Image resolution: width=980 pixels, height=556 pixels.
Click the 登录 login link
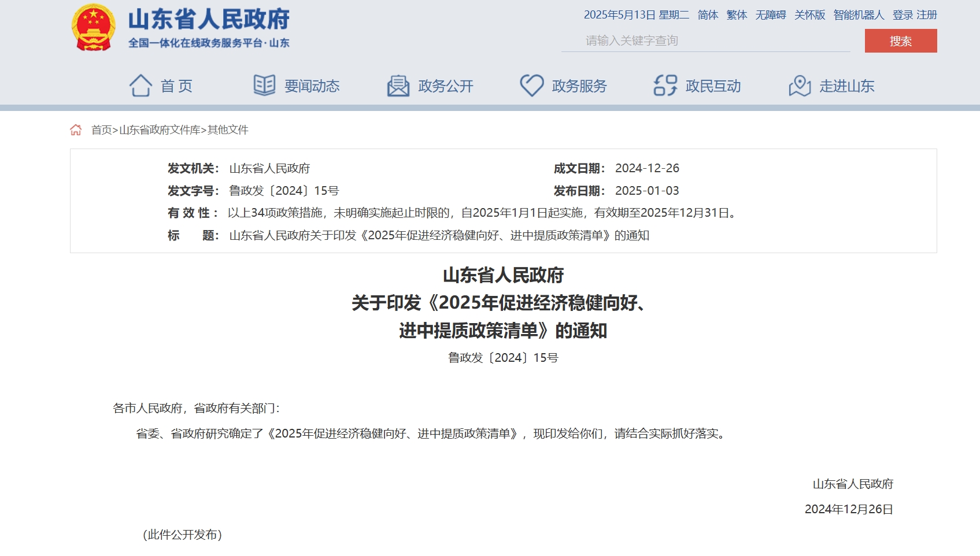pos(903,15)
